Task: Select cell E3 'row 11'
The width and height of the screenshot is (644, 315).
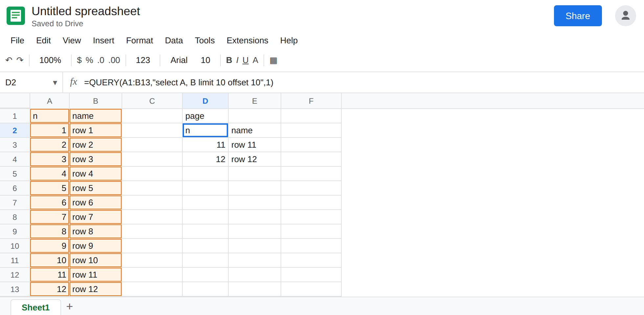Action: click(x=255, y=145)
